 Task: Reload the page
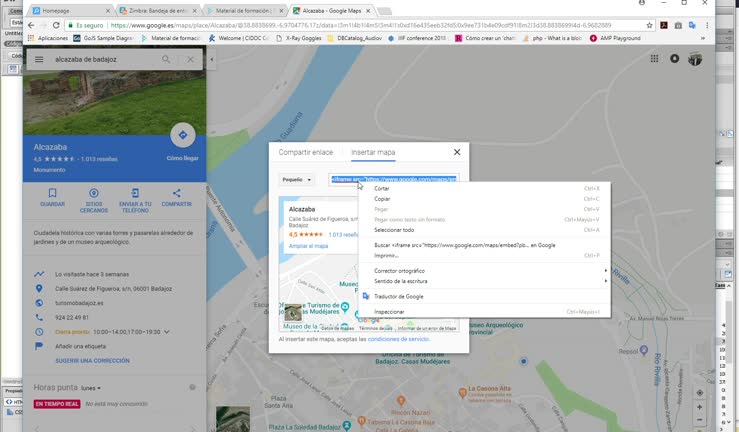(56, 25)
